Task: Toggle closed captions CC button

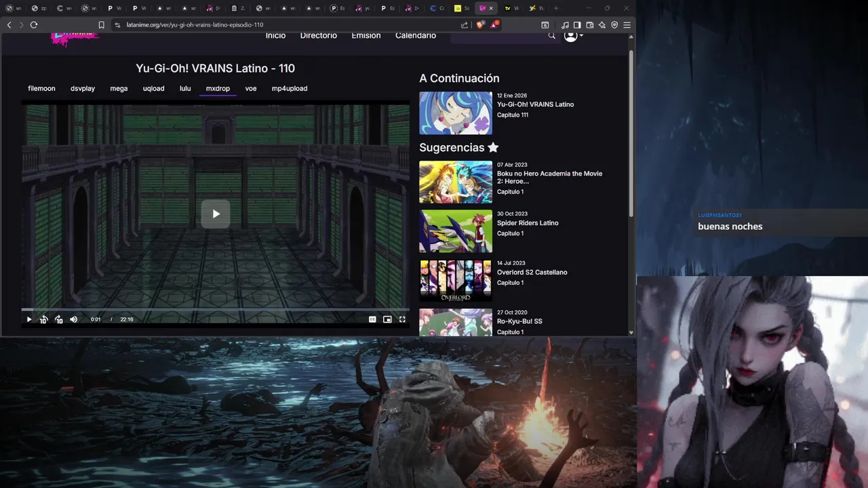Action: tap(372, 319)
